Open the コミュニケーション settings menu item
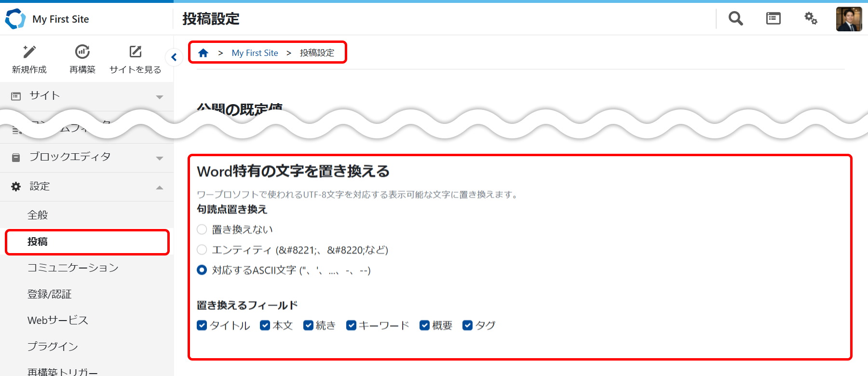The height and width of the screenshot is (376, 868). tap(73, 268)
